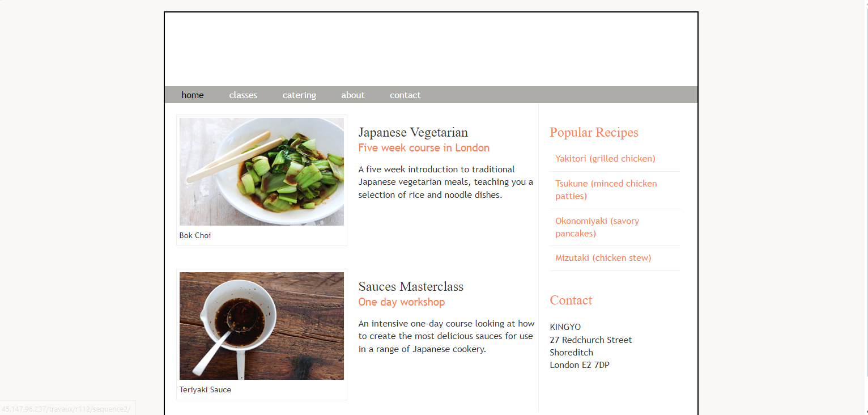Click the Popular Recipes heading
The width and height of the screenshot is (868, 415).
point(594,133)
